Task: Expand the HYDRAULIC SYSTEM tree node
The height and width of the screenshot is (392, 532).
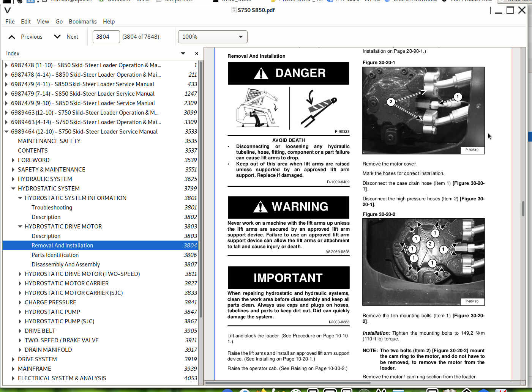Action: [x=13, y=179]
